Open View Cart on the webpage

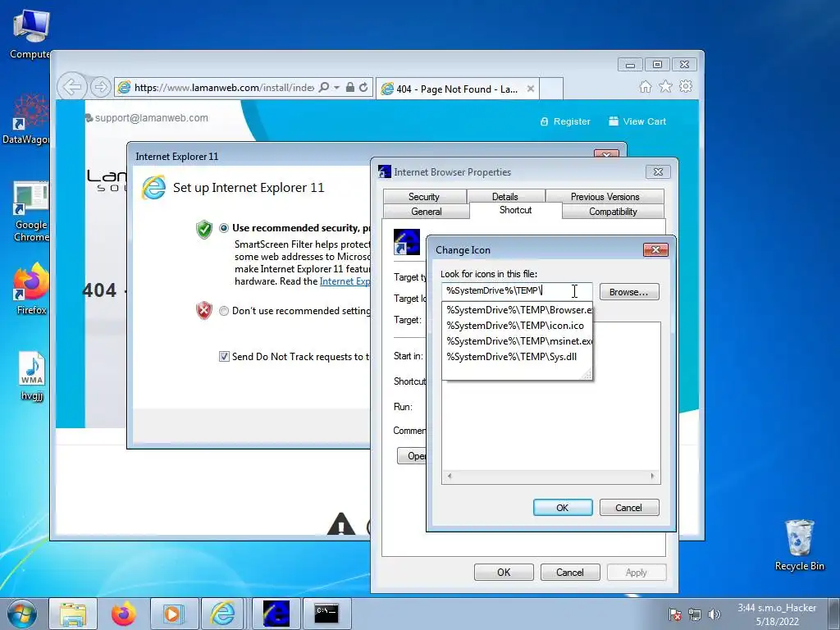tap(637, 121)
